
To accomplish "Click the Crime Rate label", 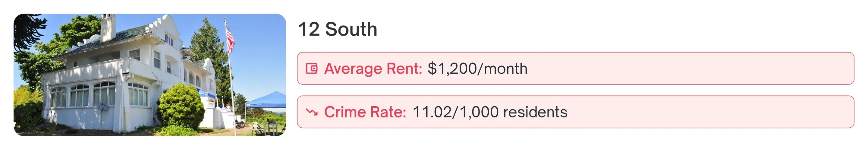I will tap(365, 112).
